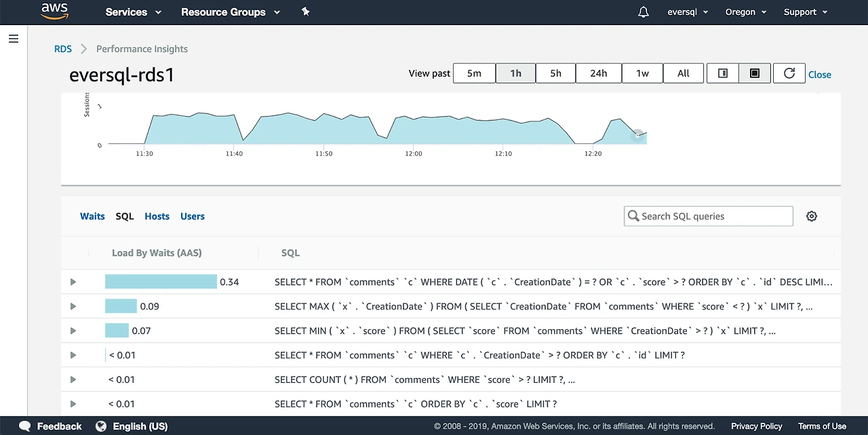Expand the 0.34 load SQL row

[x=73, y=282]
